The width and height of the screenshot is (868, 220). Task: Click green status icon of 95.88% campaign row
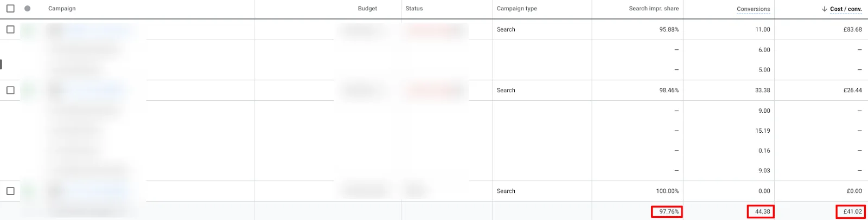[29, 30]
